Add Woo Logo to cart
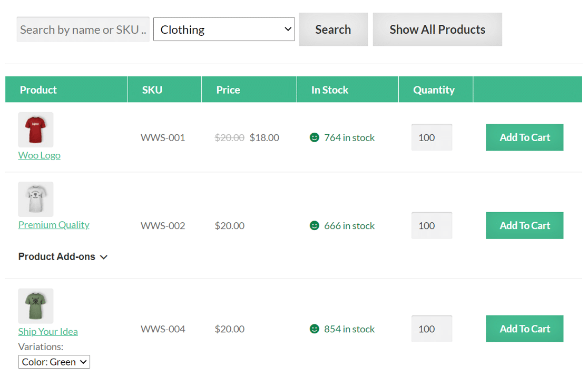 524,137
